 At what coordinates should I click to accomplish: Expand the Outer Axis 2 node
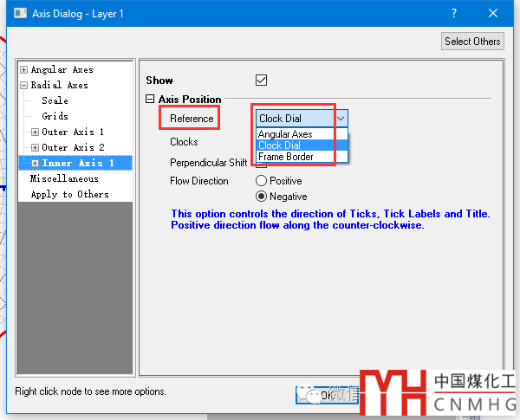point(36,148)
